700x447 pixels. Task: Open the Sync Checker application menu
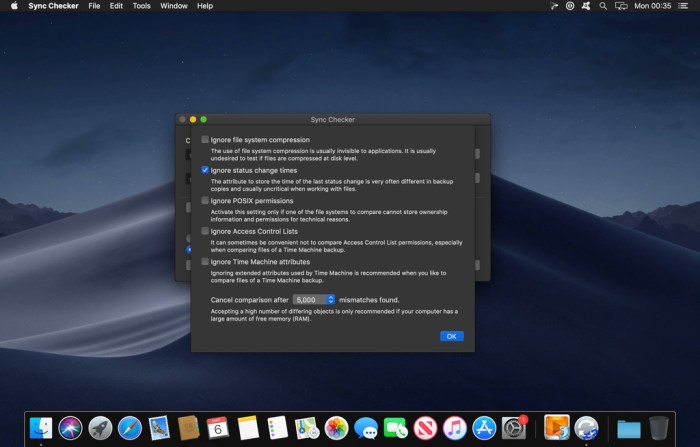(x=55, y=6)
